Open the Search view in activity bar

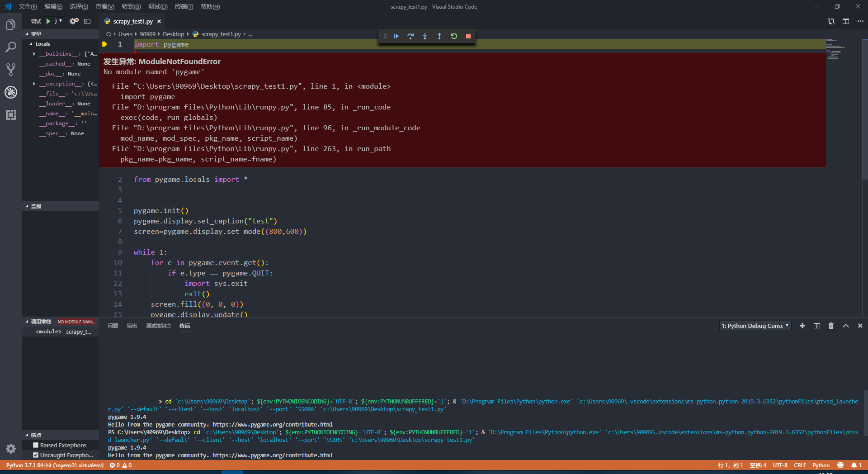(x=11, y=47)
